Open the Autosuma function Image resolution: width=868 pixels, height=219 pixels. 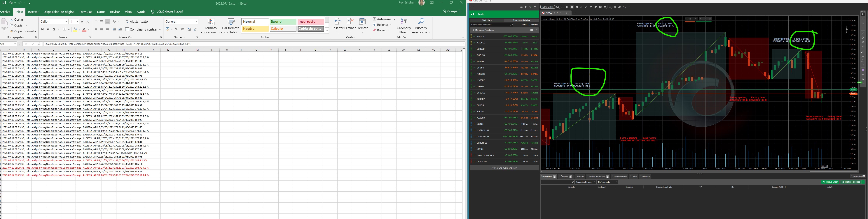[x=382, y=19]
